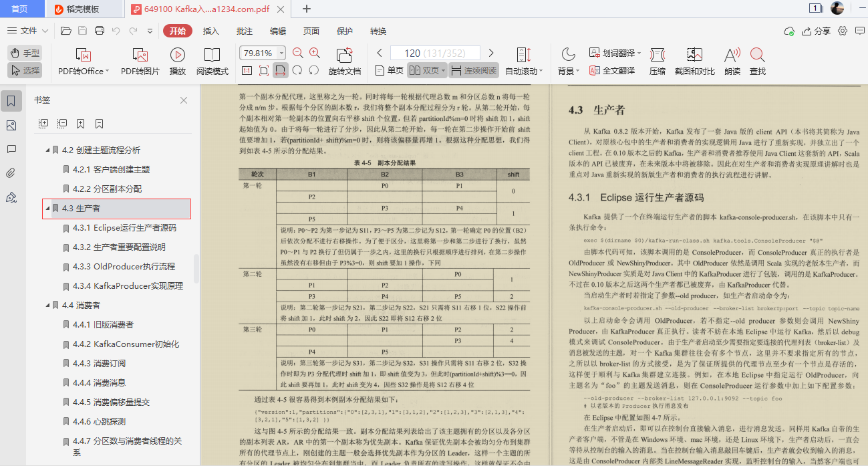Switch to 单页 single page view

click(391, 70)
